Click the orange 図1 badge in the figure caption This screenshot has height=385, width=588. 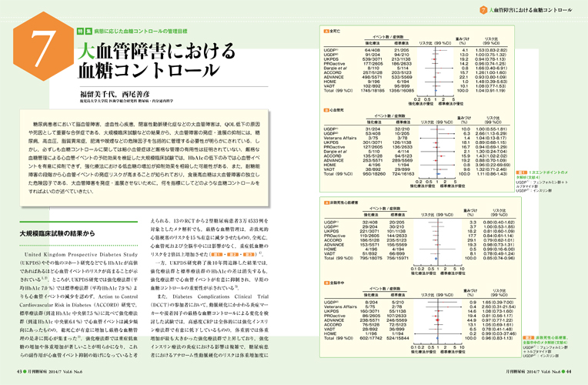[x=522, y=172]
